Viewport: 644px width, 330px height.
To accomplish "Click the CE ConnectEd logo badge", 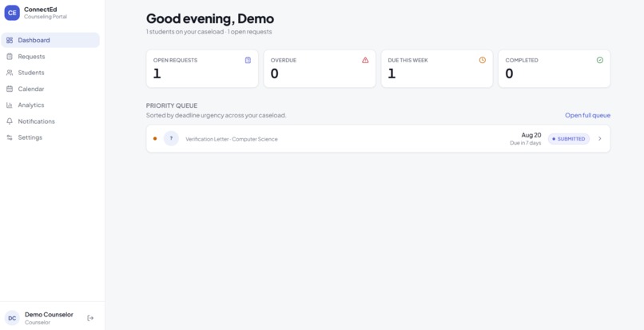I will pos(12,13).
